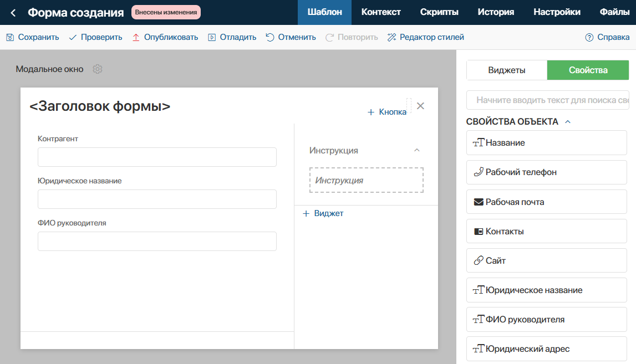Switch to the Шаблон tab
Image resolution: width=636 pixels, height=364 pixels.
324,13
